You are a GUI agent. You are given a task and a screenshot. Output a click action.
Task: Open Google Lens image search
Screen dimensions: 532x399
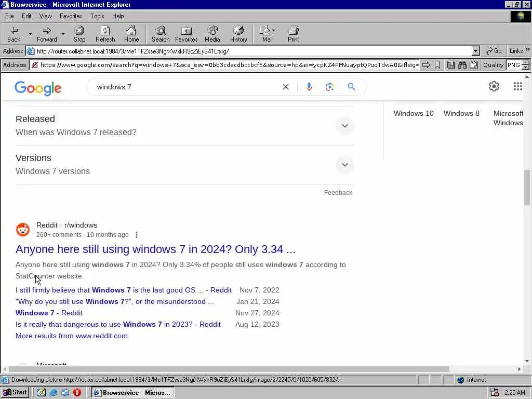(330, 87)
